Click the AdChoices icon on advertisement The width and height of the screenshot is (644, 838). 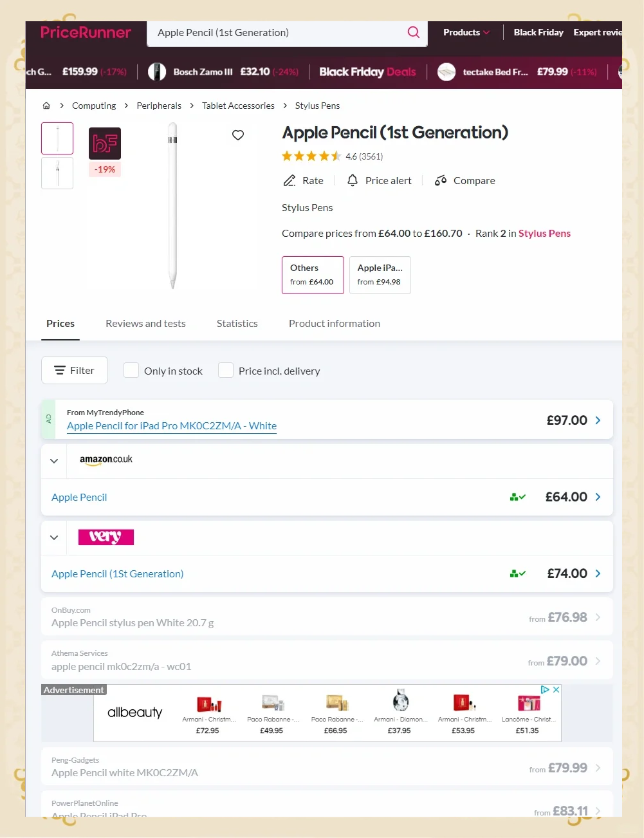(545, 689)
